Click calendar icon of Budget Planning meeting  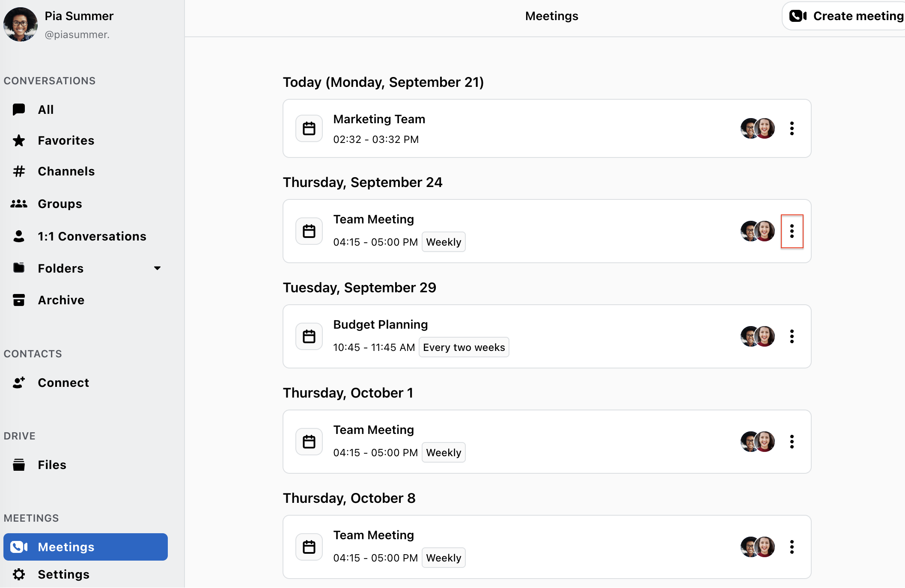309,336
